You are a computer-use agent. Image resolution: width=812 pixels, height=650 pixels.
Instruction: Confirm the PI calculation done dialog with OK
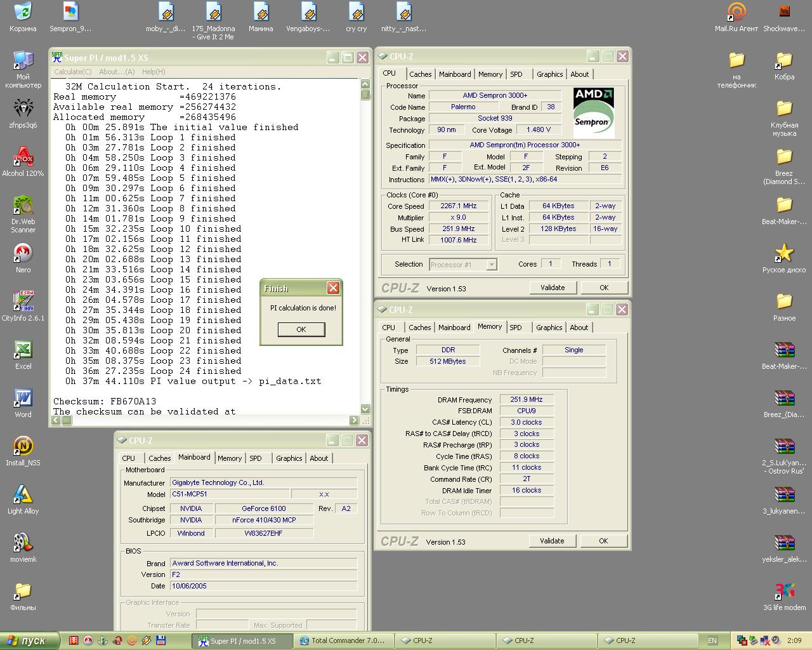(x=301, y=329)
